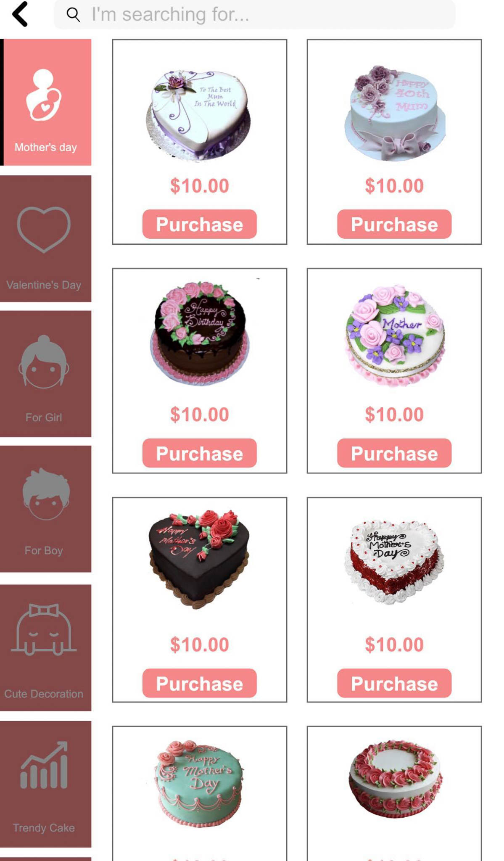Purchase the red velvet heart cake
Viewport: 504px width, 861px height.
[x=394, y=683]
